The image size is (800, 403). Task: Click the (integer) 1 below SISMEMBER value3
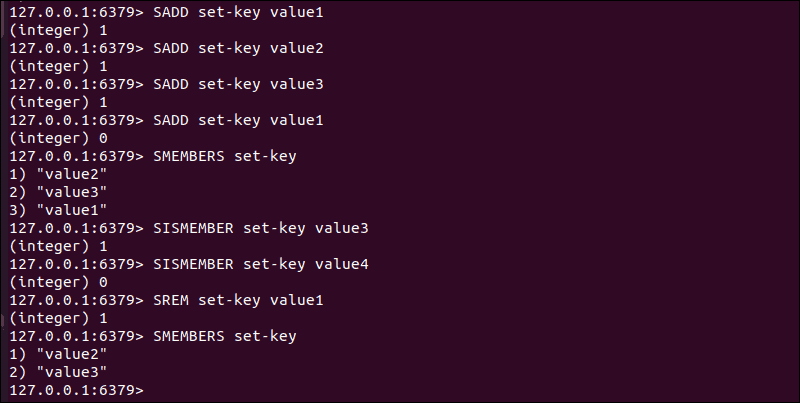57,246
